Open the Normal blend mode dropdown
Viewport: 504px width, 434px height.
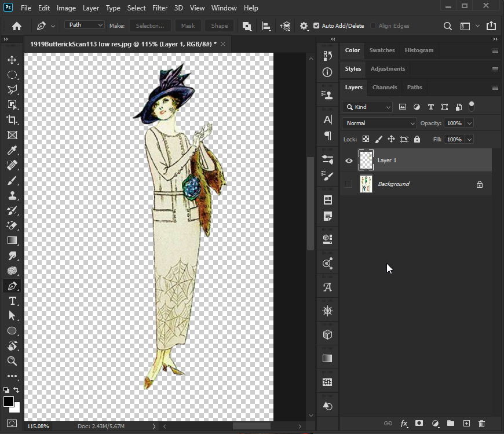pyautogui.click(x=379, y=123)
